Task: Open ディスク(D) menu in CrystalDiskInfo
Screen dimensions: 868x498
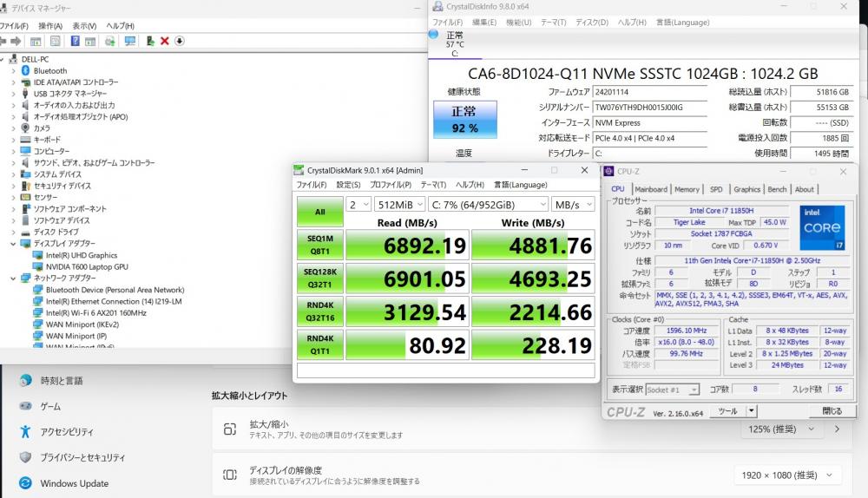Action: point(592,23)
